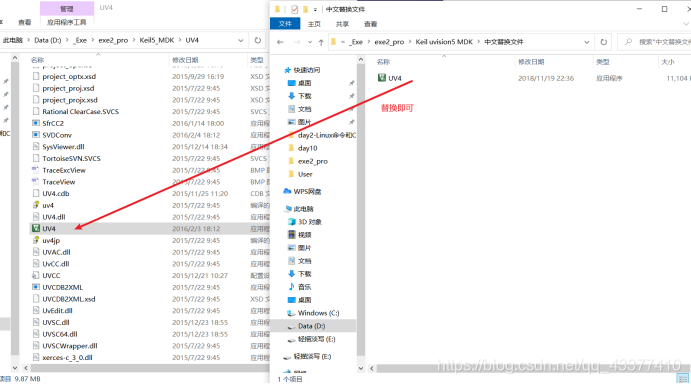Open Windows (C:) drive icon
The width and height of the screenshot is (691, 384).
(x=291, y=313)
